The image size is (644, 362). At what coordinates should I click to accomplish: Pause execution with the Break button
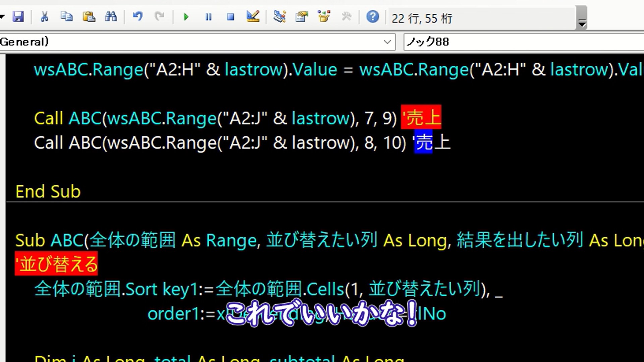click(208, 17)
